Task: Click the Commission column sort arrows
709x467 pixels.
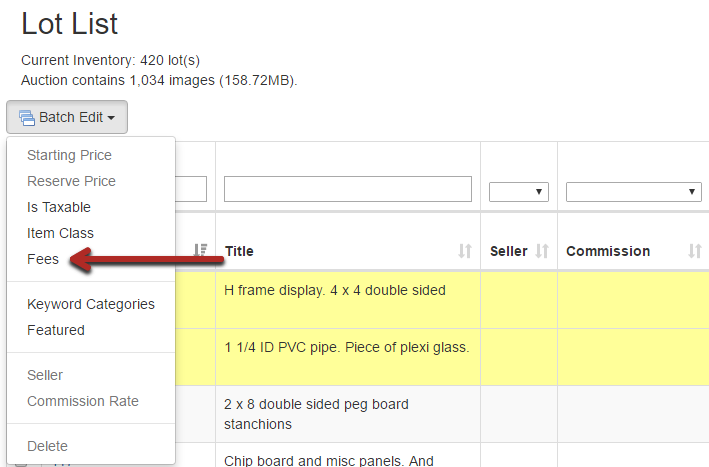Action: pos(694,252)
